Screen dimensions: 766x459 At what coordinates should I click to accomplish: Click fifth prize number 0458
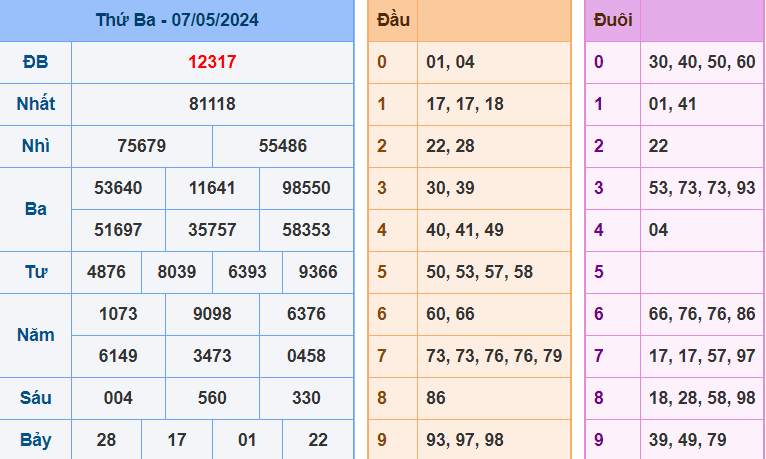coord(306,356)
